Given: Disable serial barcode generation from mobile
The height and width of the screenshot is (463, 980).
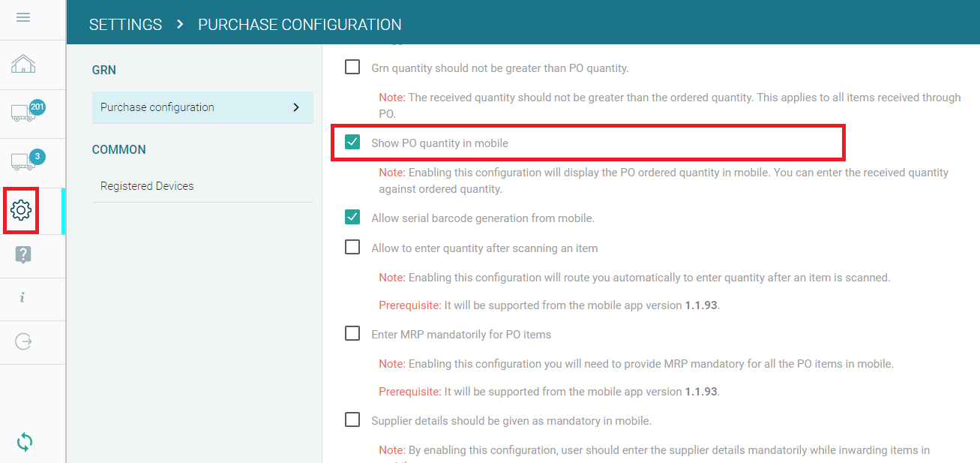Looking at the screenshot, I should click(352, 218).
